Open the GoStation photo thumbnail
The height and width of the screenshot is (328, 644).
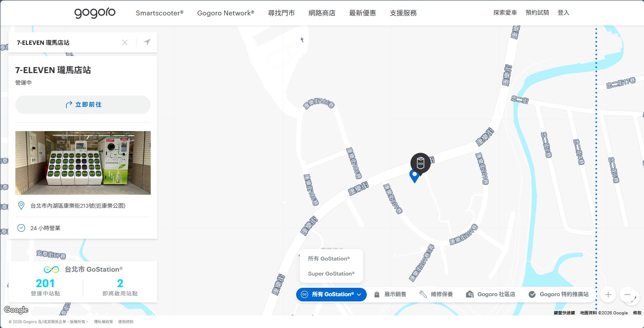83,163
